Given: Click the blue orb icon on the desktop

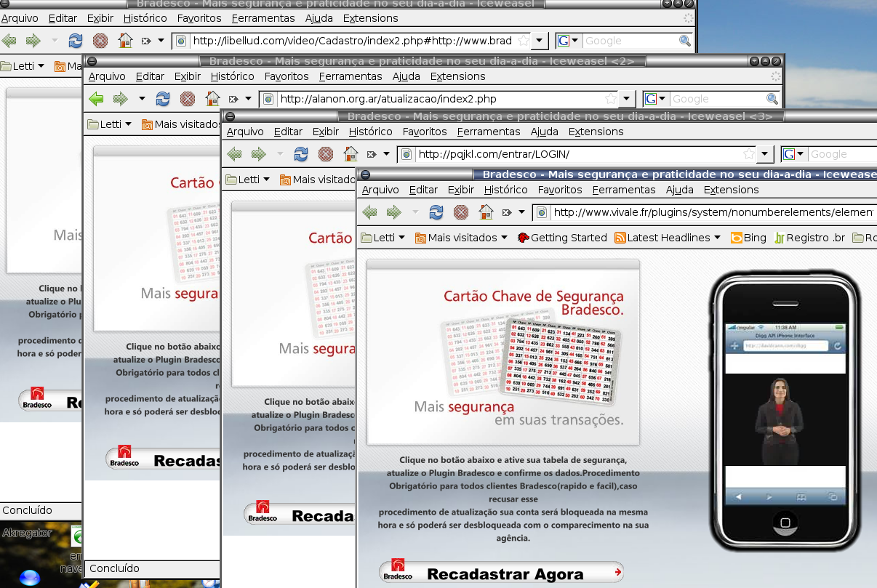Looking at the screenshot, I should click(30, 579).
